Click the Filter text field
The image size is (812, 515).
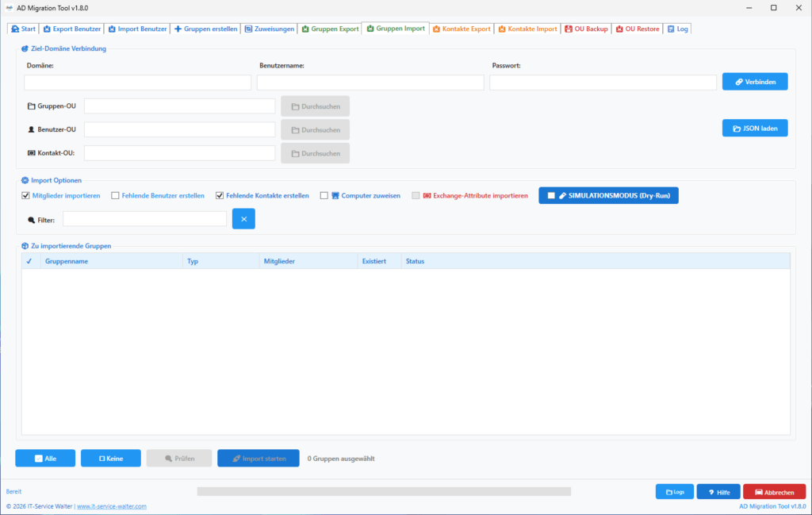(x=144, y=219)
